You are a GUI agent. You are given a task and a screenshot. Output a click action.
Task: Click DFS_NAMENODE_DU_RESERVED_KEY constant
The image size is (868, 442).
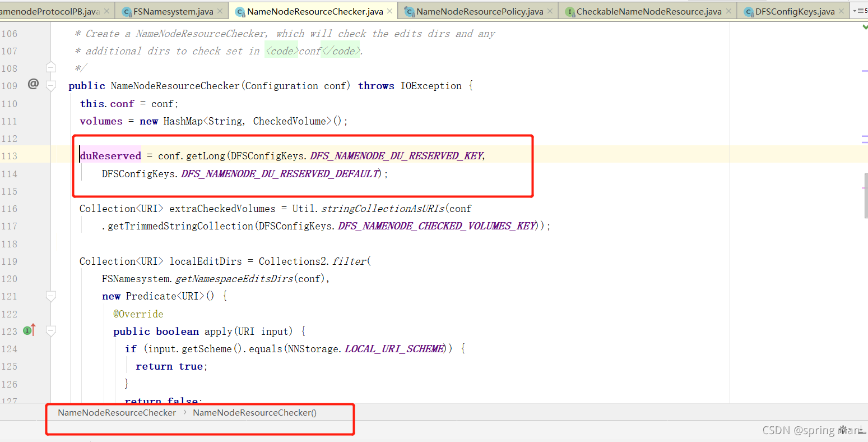tap(396, 156)
